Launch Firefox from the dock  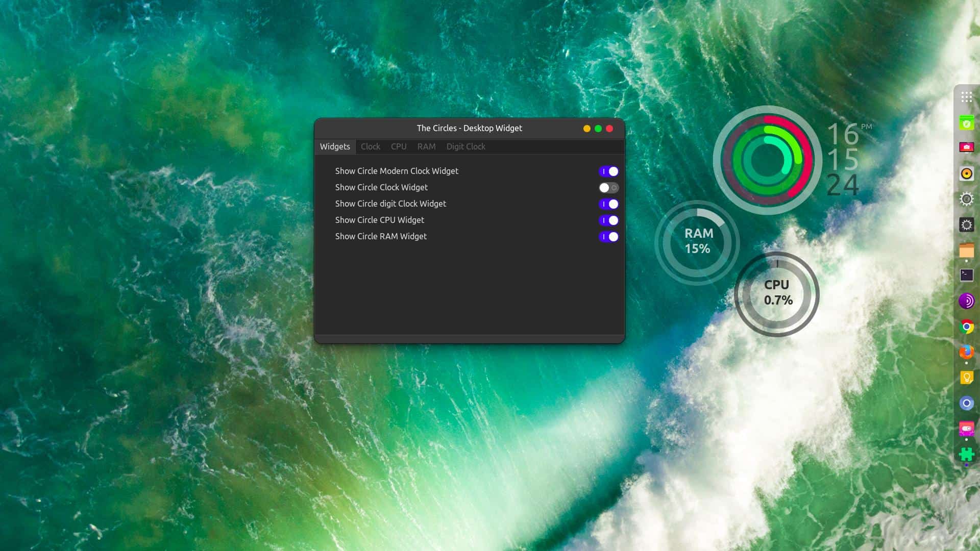click(966, 352)
